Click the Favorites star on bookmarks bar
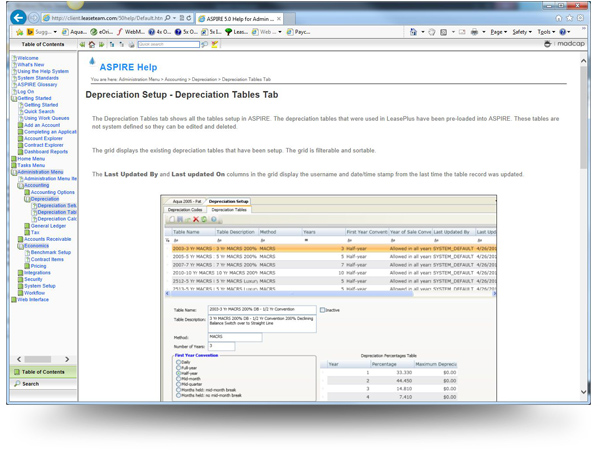Viewport: 600px width, 450px height. pyautogui.click(x=20, y=32)
